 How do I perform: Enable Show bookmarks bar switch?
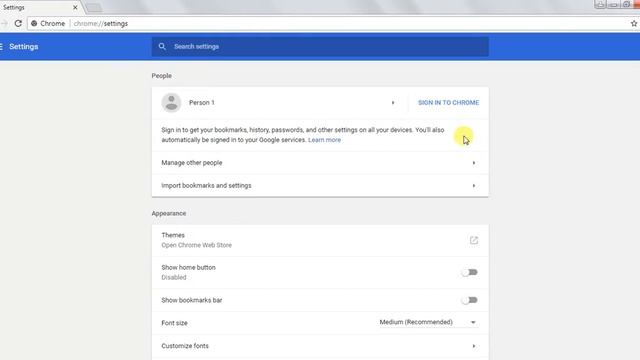pyautogui.click(x=469, y=300)
